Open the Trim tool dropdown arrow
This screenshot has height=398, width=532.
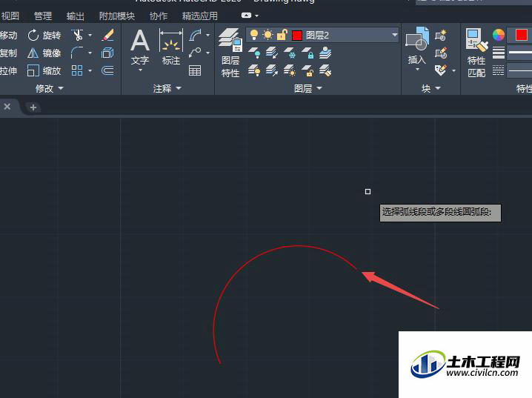(x=90, y=35)
